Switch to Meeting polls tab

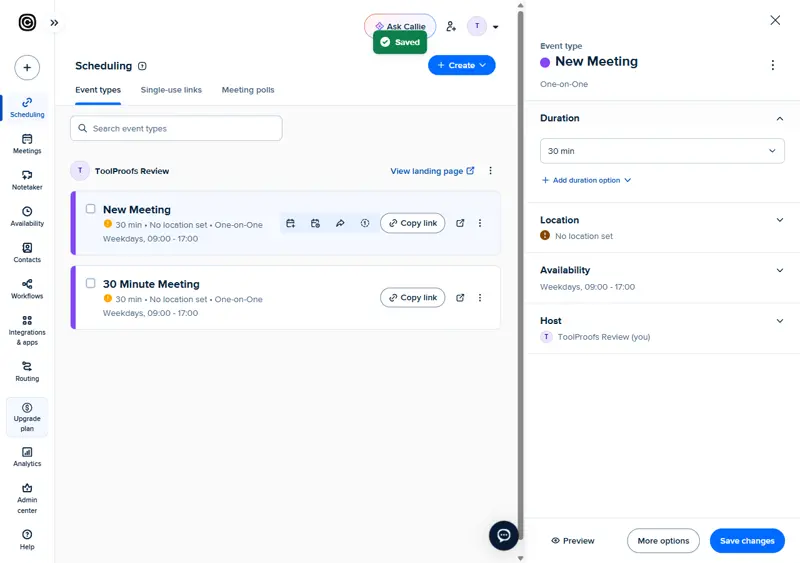[x=247, y=90]
